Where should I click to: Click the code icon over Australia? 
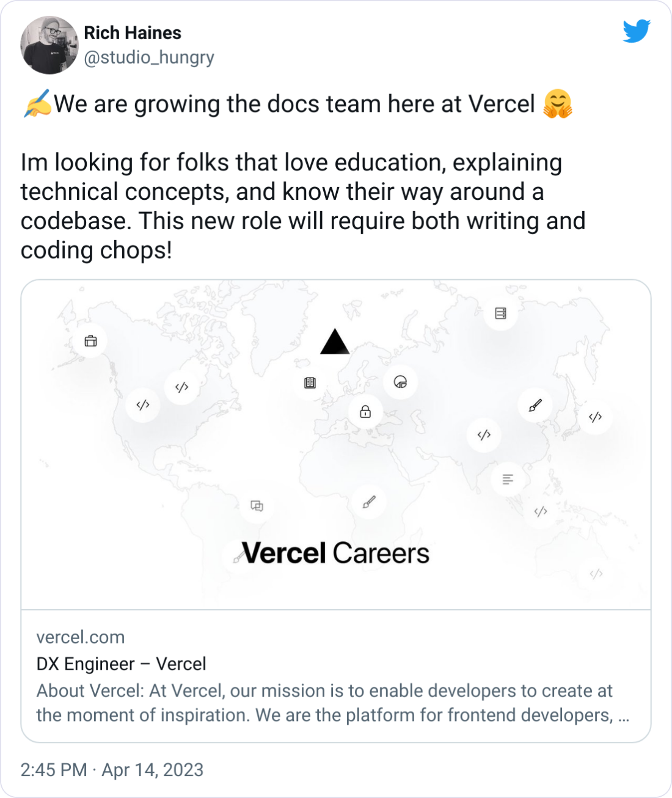click(x=596, y=573)
